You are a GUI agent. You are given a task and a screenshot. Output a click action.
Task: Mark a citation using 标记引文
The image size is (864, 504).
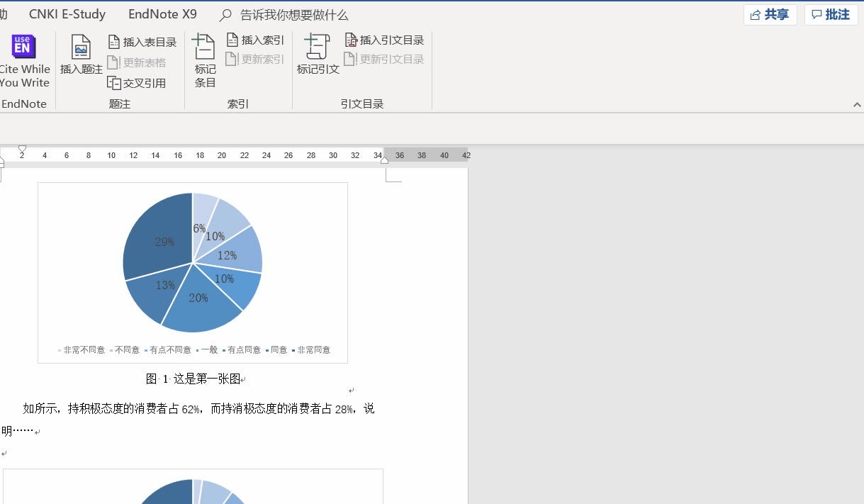317,55
